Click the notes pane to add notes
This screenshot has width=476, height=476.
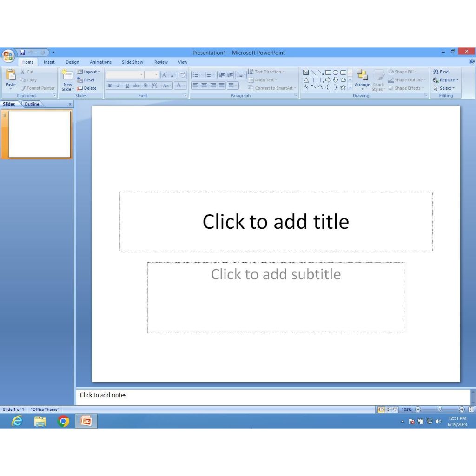click(x=273, y=396)
